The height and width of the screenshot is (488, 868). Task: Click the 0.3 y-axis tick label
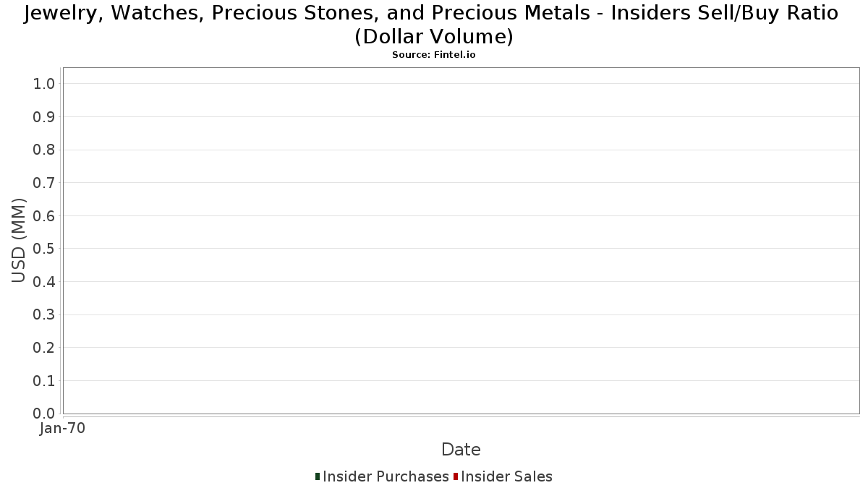[44, 314]
